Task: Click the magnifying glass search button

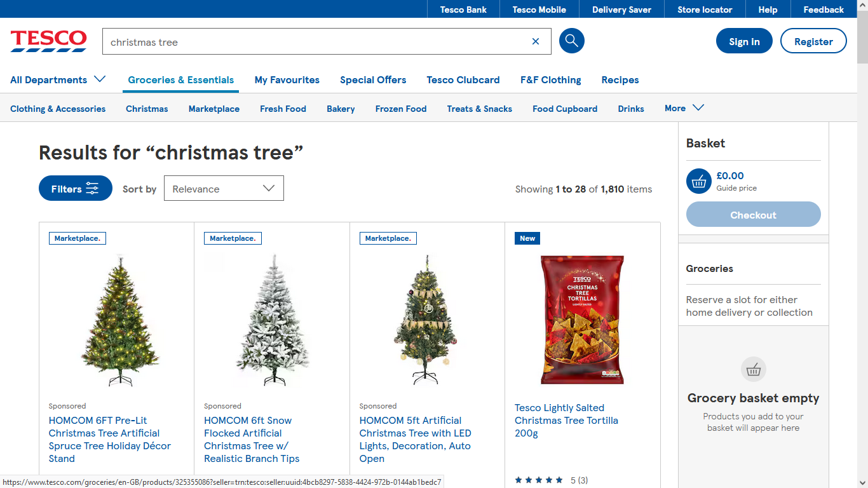Action: 571,41
